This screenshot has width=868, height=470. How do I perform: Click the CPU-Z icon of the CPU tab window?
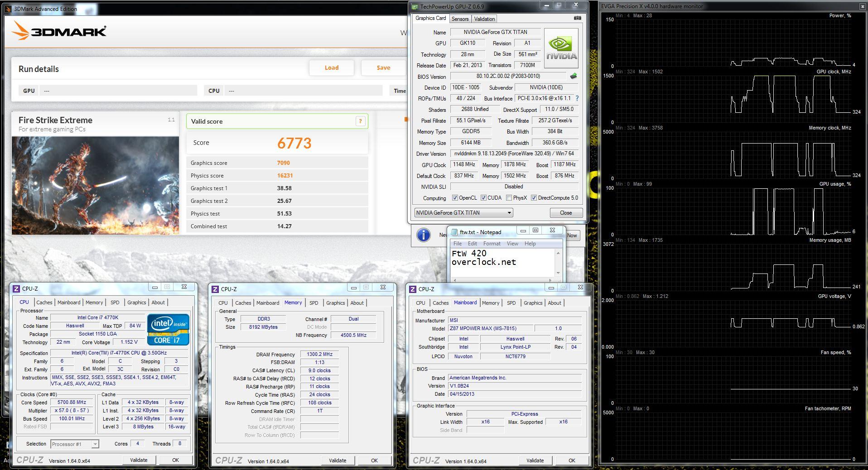coord(16,288)
